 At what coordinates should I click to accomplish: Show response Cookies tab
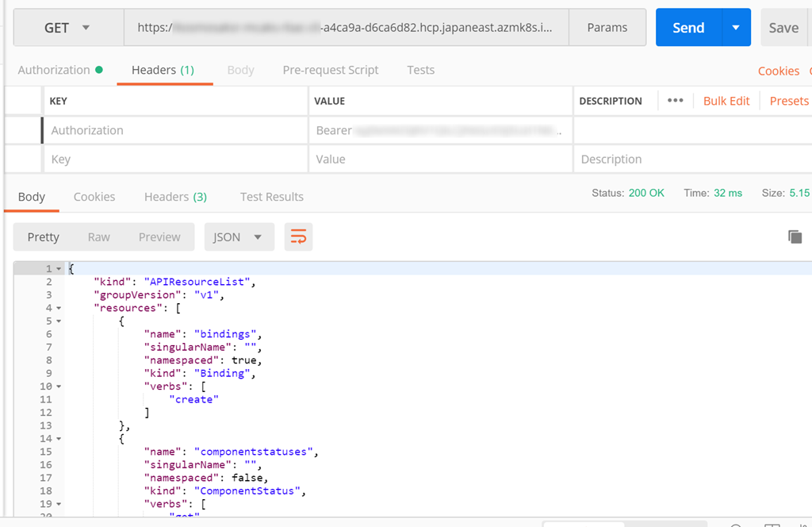coord(94,197)
